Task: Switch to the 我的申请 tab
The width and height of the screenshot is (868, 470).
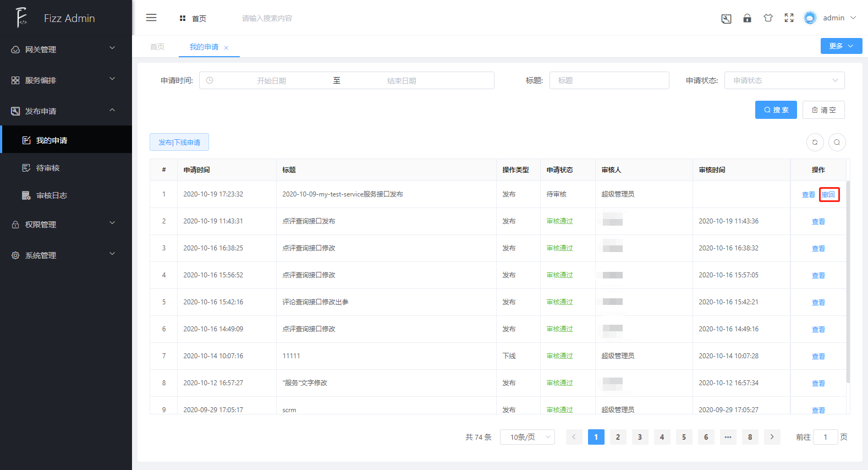Action: [x=204, y=47]
